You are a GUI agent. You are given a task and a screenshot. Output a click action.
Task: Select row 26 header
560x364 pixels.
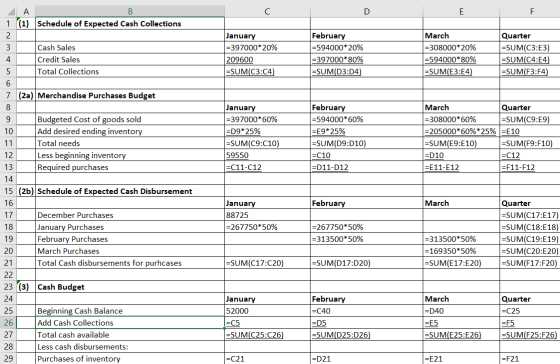click(8, 323)
